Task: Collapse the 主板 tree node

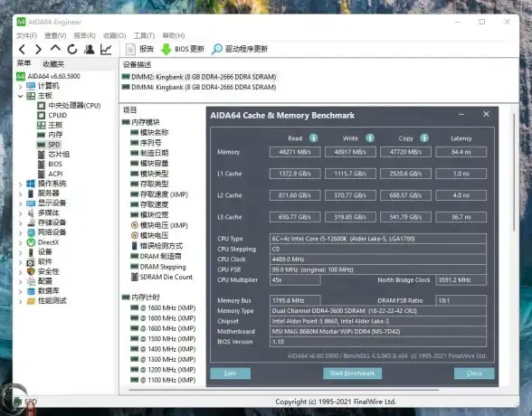Action: pos(20,96)
